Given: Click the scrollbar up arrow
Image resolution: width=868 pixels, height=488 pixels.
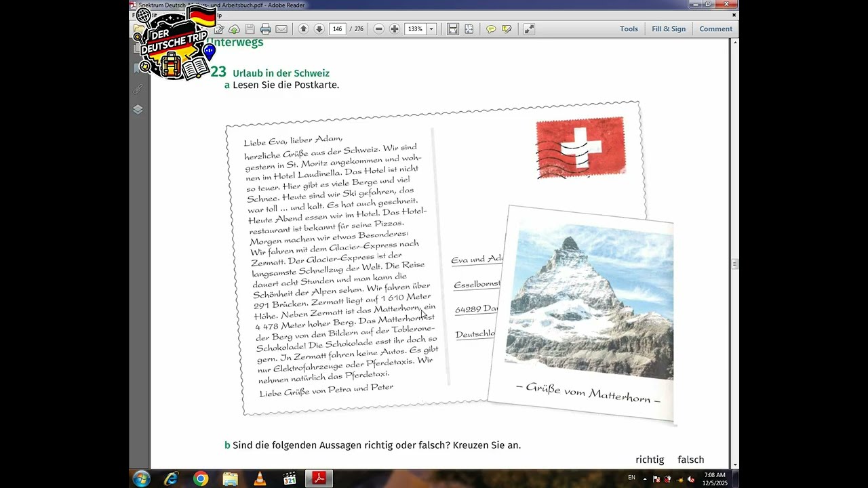Looking at the screenshot, I should pos(734,42).
